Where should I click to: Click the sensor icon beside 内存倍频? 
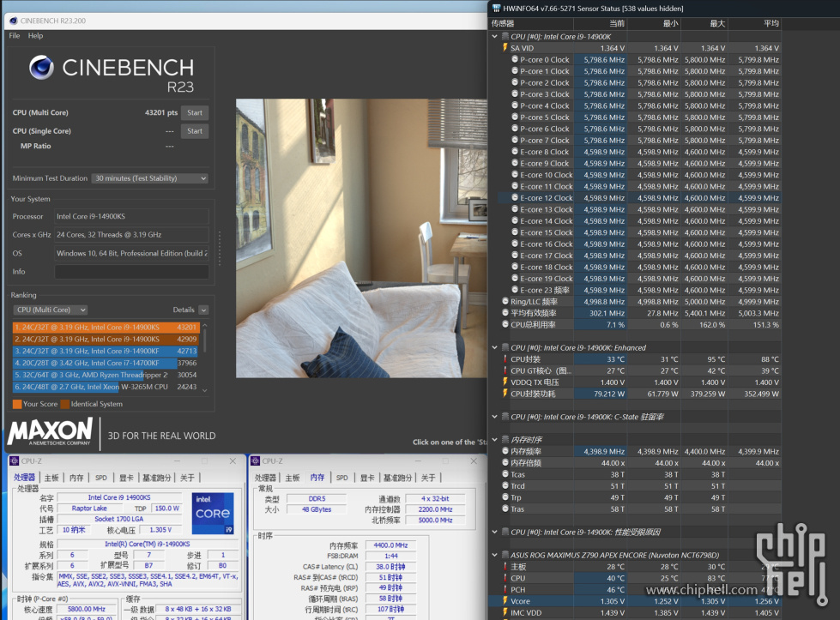point(505,462)
